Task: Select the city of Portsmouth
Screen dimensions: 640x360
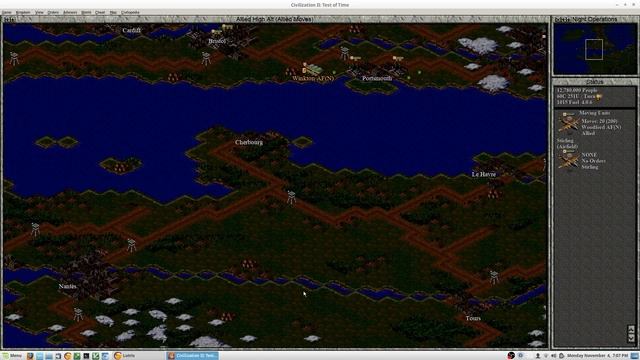Action: point(377,78)
